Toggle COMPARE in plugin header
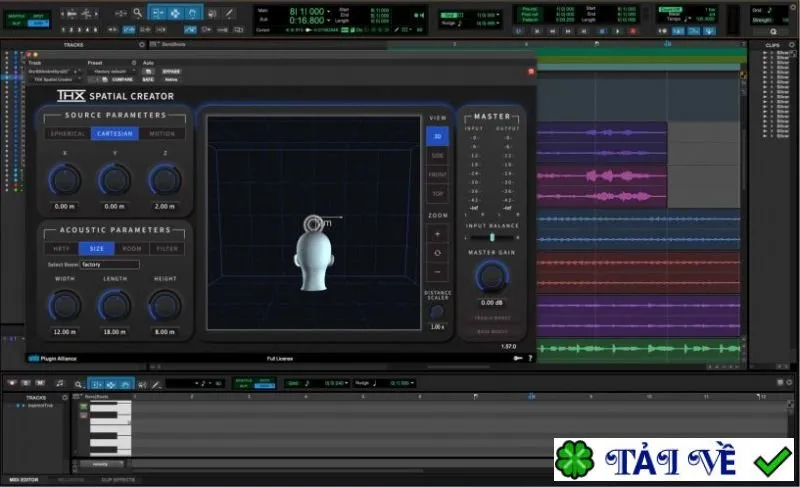This screenshot has height=487, width=800. 122,80
